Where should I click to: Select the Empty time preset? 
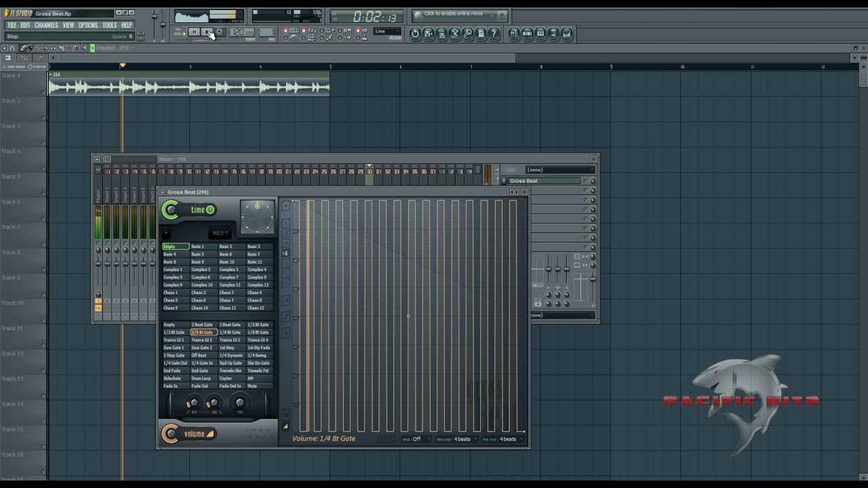pos(176,247)
